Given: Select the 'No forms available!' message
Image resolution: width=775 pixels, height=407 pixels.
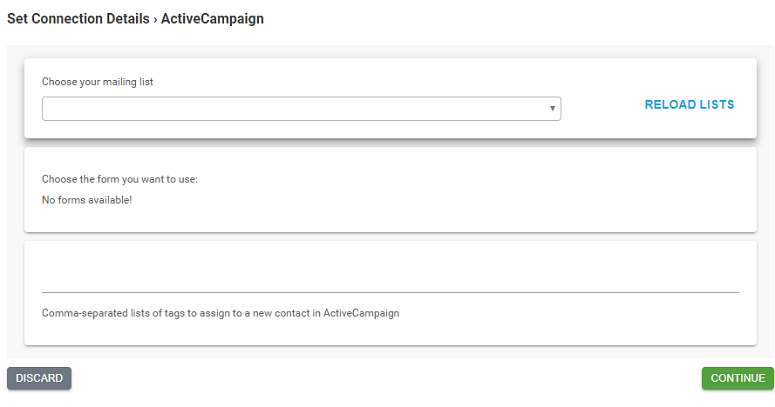Looking at the screenshot, I should pyautogui.click(x=87, y=200).
